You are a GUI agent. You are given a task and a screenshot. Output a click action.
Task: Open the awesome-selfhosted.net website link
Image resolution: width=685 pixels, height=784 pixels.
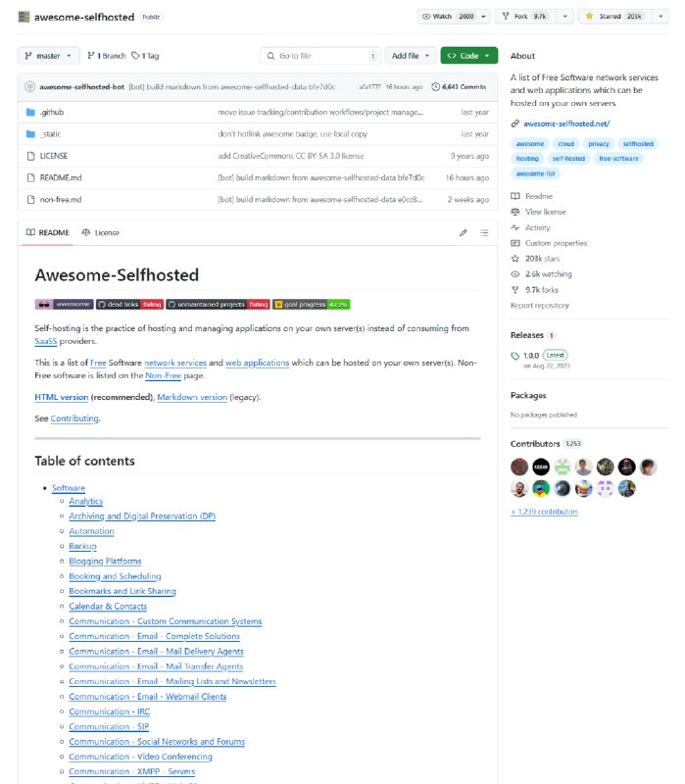coord(566,123)
